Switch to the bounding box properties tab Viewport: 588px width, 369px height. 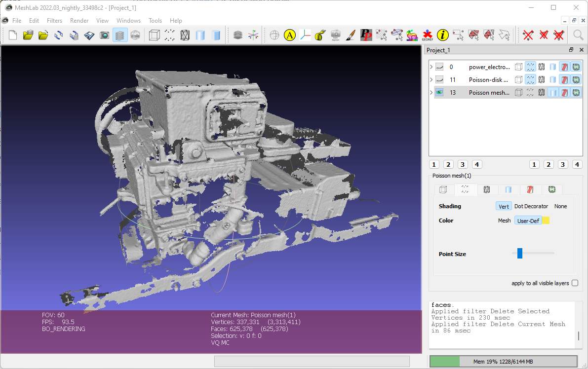[x=443, y=189]
